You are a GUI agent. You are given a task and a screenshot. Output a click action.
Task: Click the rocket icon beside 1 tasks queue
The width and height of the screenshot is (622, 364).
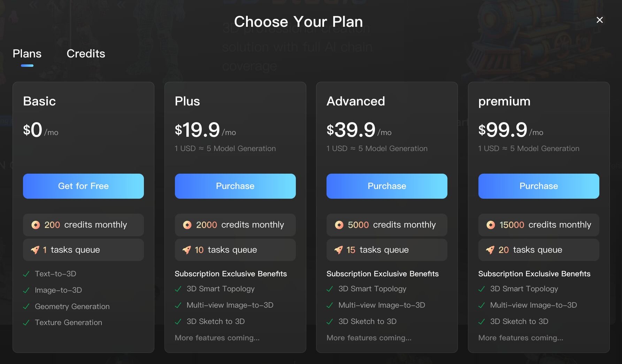(35, 250)
